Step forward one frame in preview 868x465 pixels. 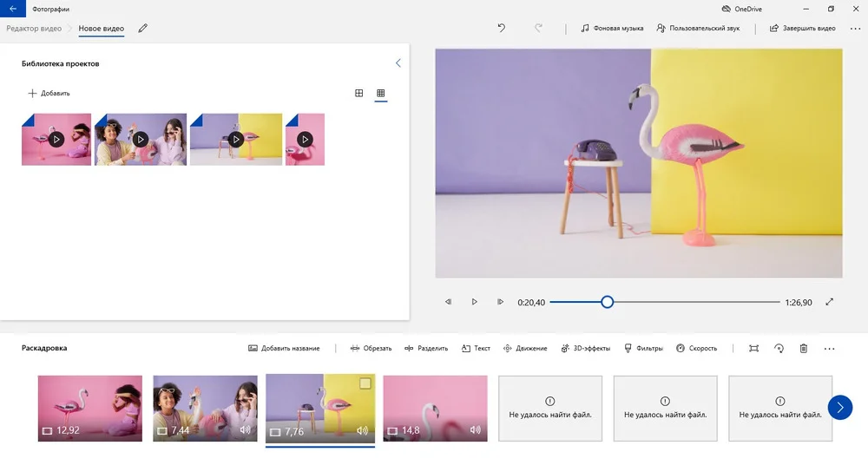pos(501,302)
